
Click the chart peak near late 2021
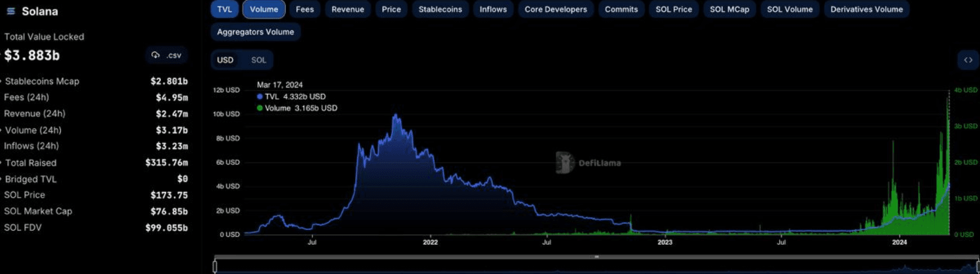click(395, 116)
